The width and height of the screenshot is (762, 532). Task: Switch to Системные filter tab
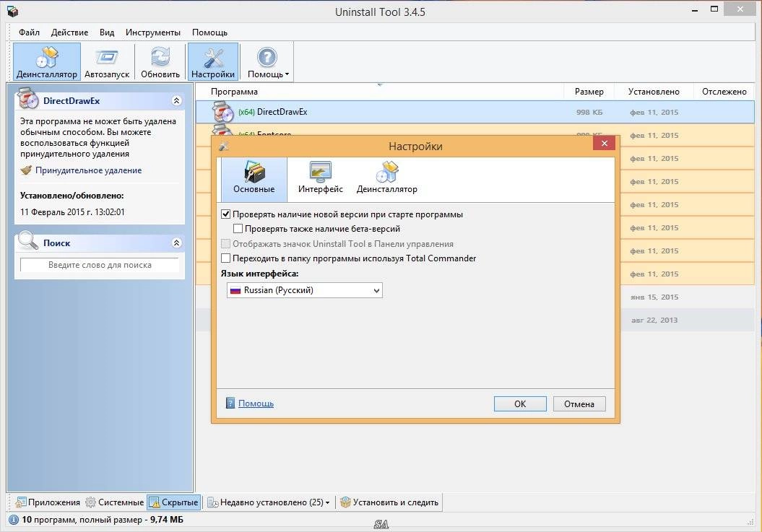[115, 502]
